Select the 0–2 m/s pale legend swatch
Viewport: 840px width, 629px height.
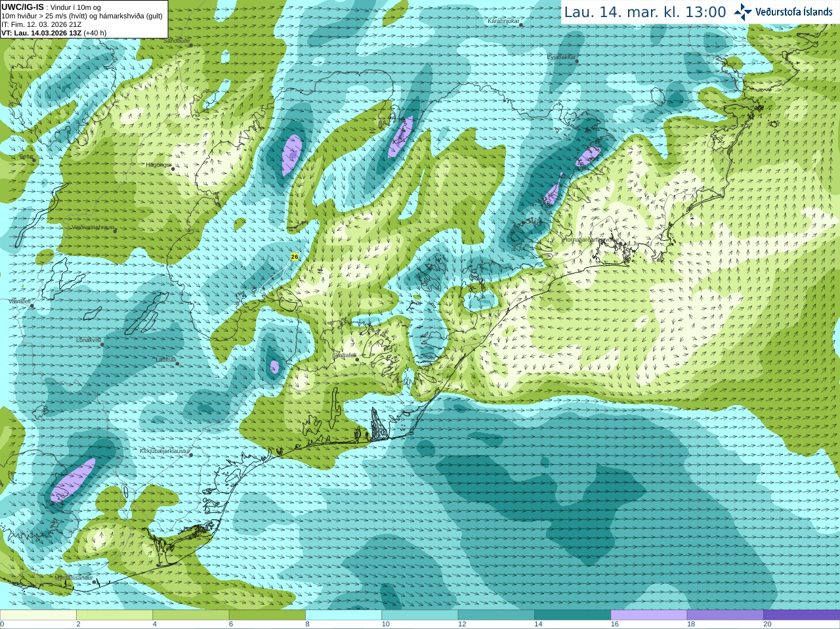pos(38,615)
